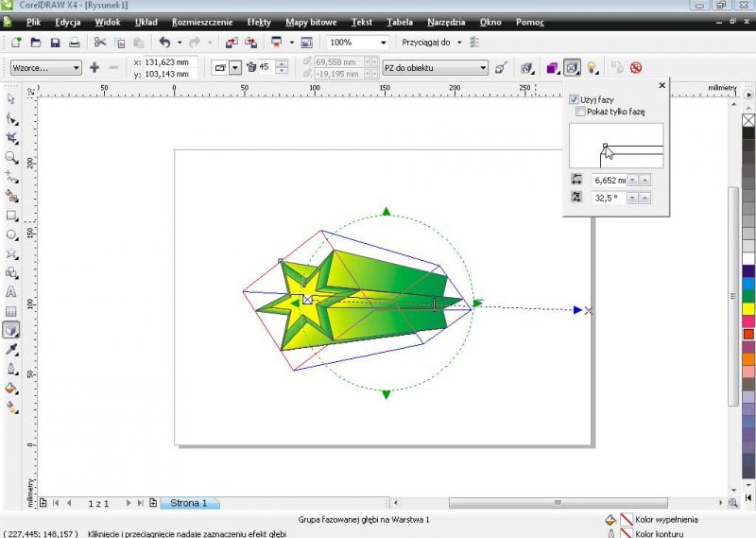Image resolution: width=756 pixels, height=538 pixels.
Task: Enable the Pokaż tylko fazę checkbox
Action: (579, 112)
